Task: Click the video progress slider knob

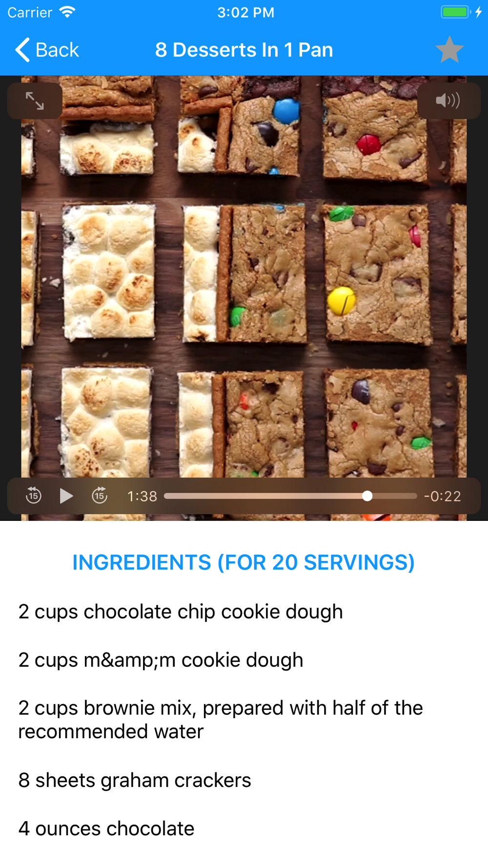Action: click(x=367, y=496)
